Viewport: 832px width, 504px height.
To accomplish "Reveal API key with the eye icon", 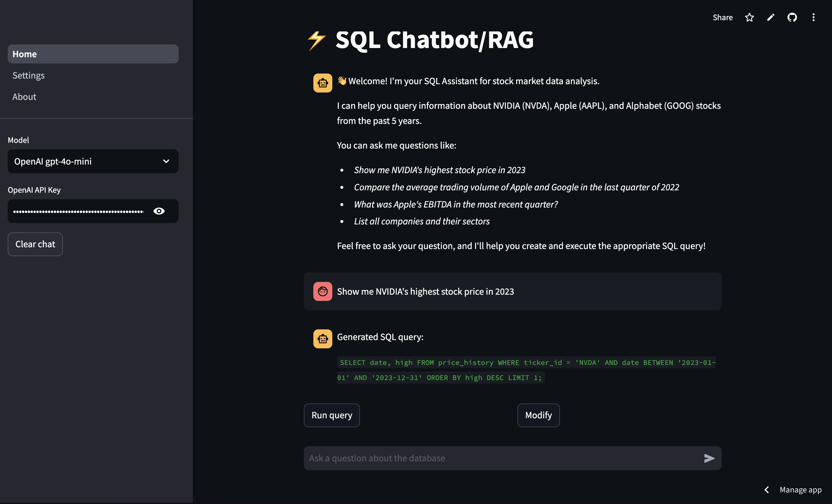I will pyautogui.click(x=159, y=211).
